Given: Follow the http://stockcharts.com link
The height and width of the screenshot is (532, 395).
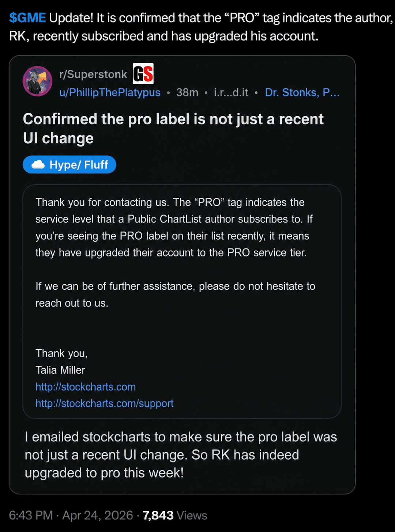Looking at the screenshot, I should pos(86,387).
